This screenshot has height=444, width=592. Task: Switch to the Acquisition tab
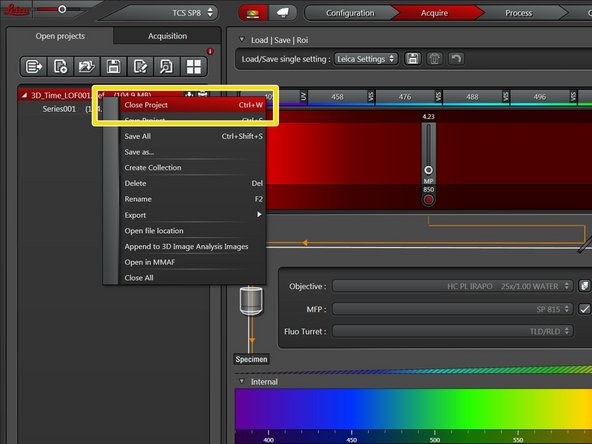pyautogui.click(x=167, y=36)
